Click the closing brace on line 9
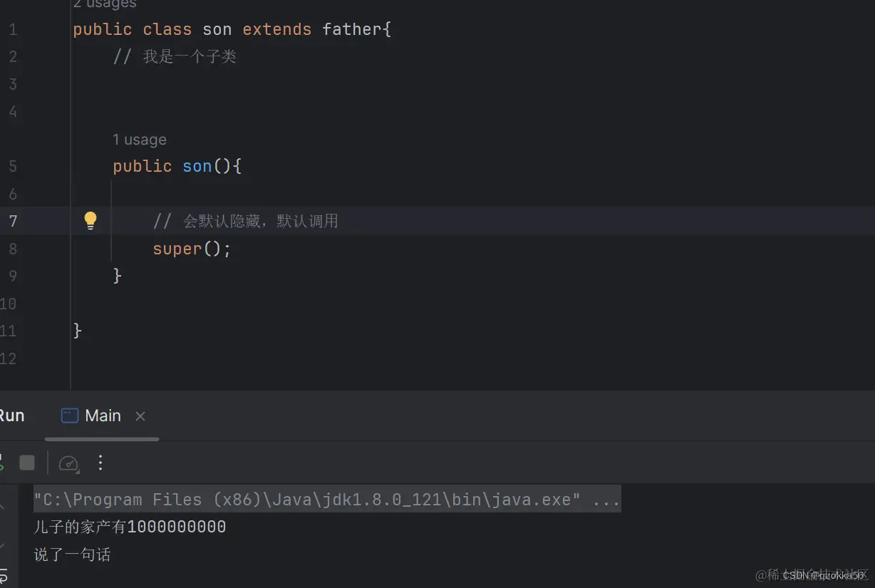This screenshot has width=875, height=588. 118,275
